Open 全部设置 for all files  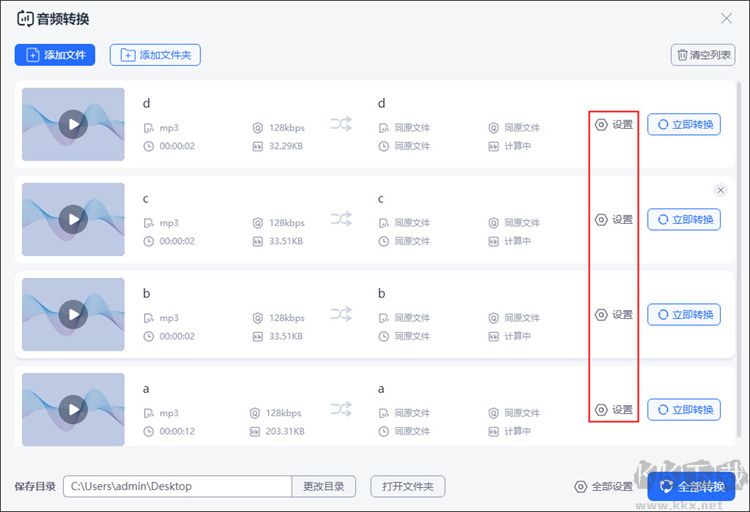point(604,487)
